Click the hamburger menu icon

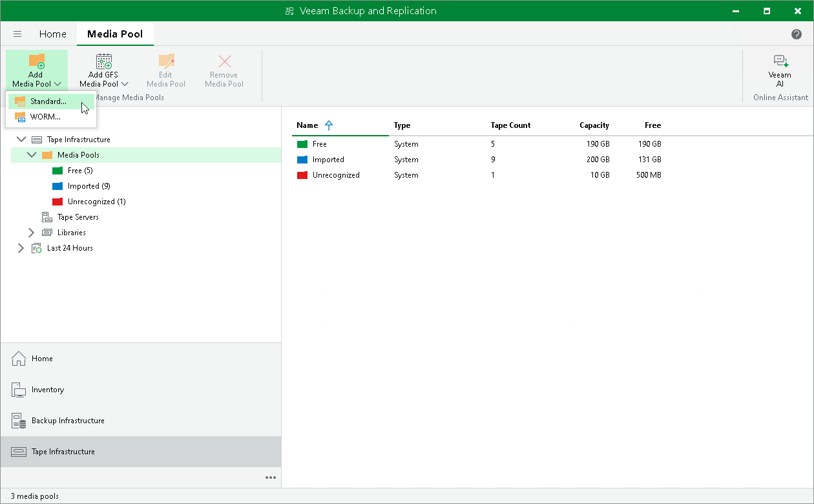click(17, 34)
